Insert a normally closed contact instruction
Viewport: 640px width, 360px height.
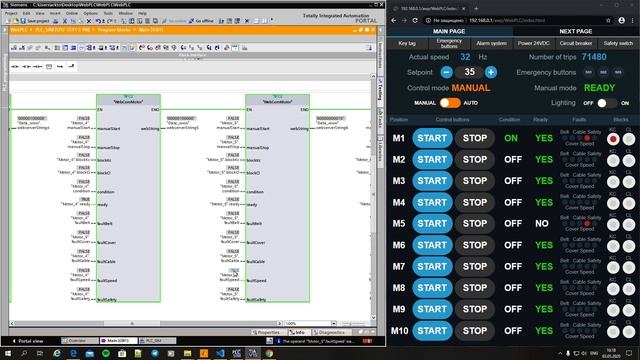pyautogui.click(x=27, y=66)
